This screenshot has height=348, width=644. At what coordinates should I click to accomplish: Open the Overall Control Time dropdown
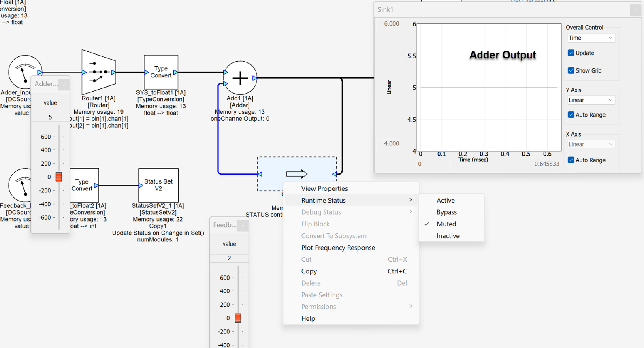[x=591, y=38]
